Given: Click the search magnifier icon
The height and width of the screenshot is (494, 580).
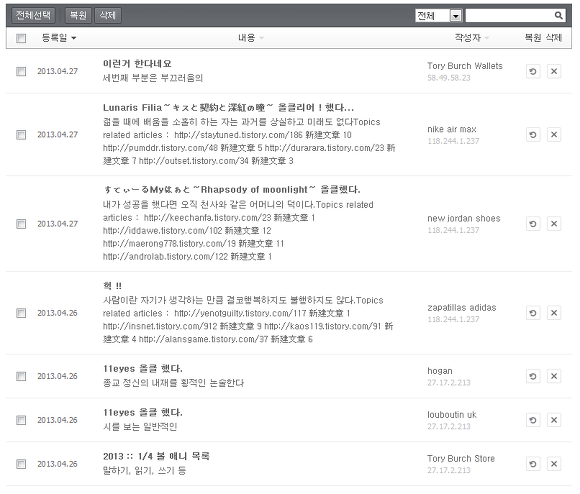Looking at the screenshot, I should [x=559, y=16].
